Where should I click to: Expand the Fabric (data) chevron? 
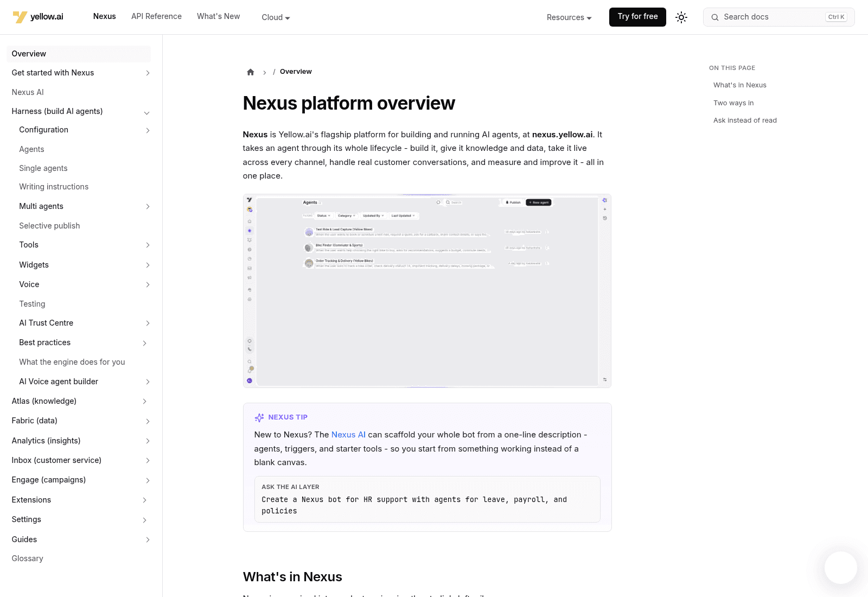(148, 421)
